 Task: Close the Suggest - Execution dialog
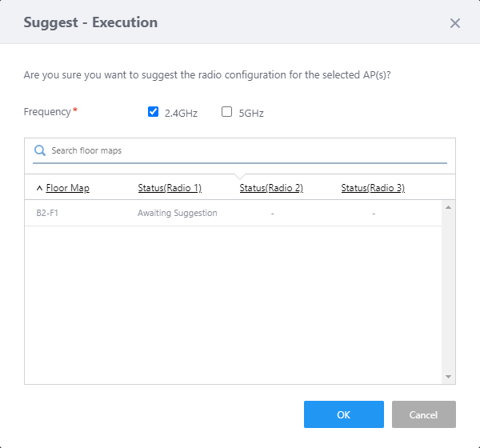click(455, 23)
